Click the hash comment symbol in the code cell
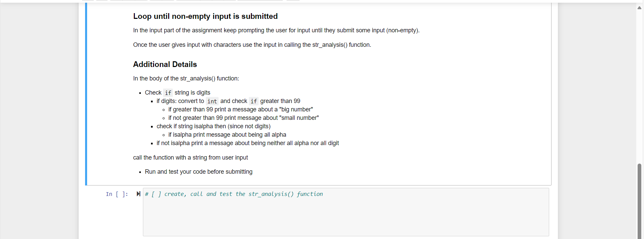Screen dimensions: 644x239 pos(147,194)
